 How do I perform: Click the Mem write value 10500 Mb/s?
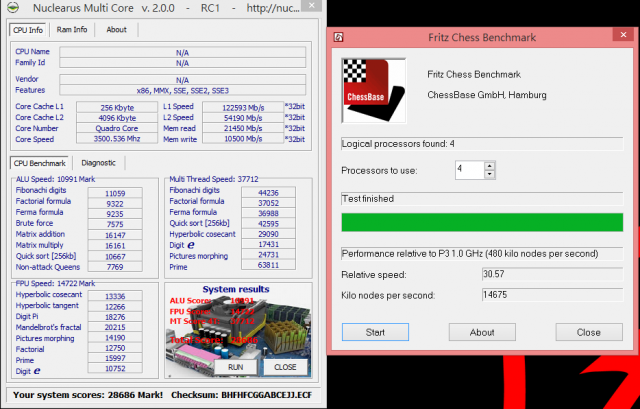pyautogui.click(x=243, y=139)
